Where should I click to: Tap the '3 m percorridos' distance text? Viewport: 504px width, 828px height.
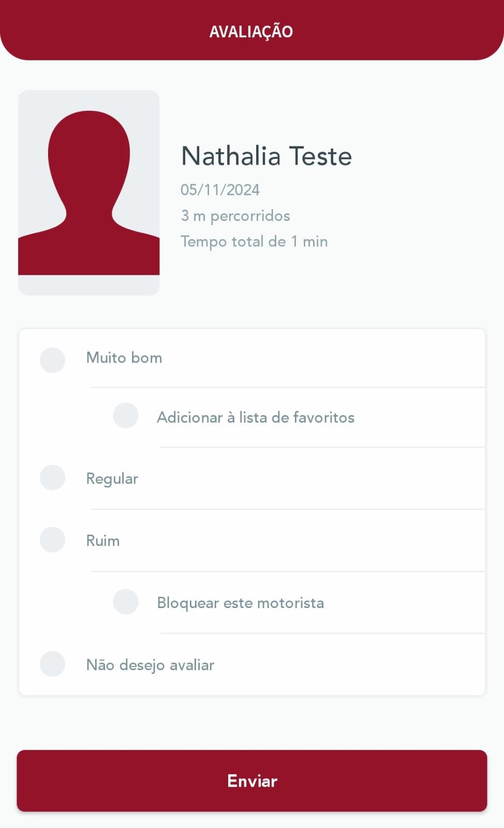235,216
